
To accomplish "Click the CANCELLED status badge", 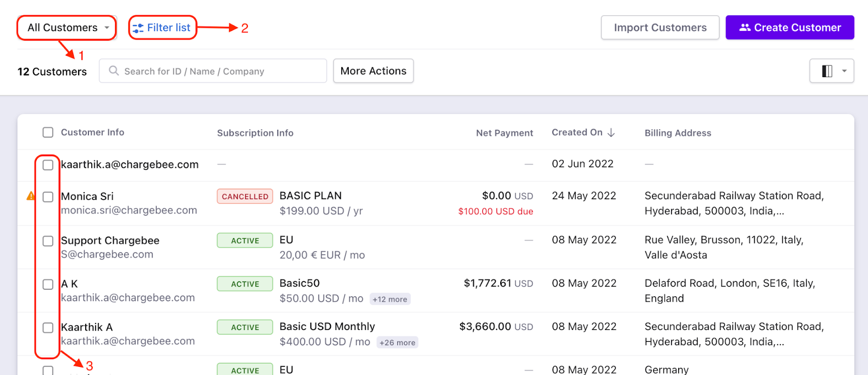I will pos(245,196).
